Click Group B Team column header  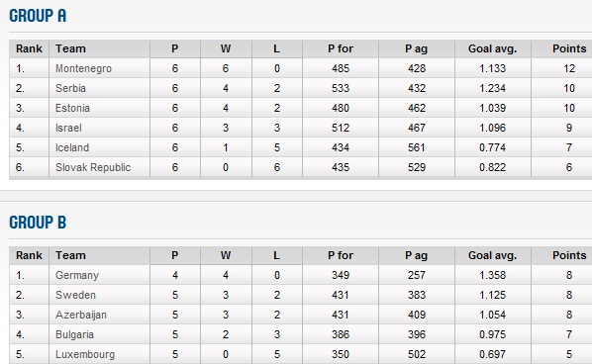70,255
